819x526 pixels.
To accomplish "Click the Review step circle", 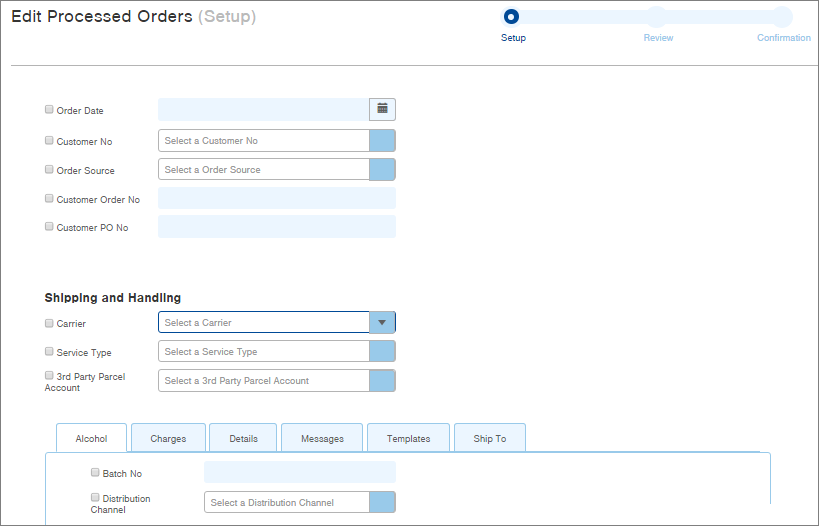I will point(657,17).
